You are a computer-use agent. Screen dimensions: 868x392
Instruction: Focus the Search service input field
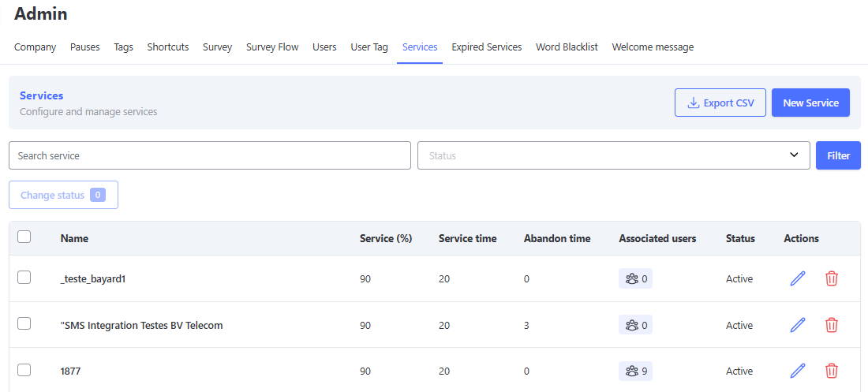210,155
